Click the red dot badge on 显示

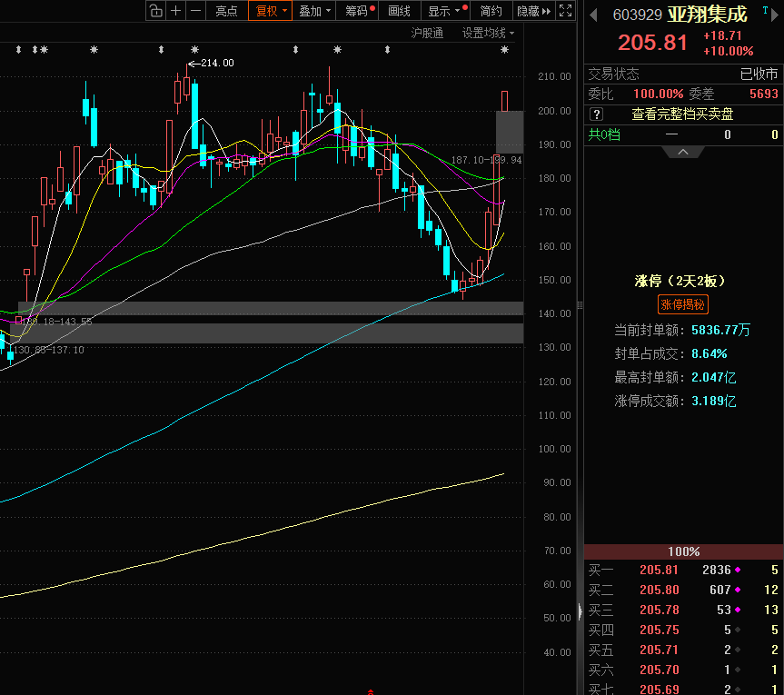465,7
